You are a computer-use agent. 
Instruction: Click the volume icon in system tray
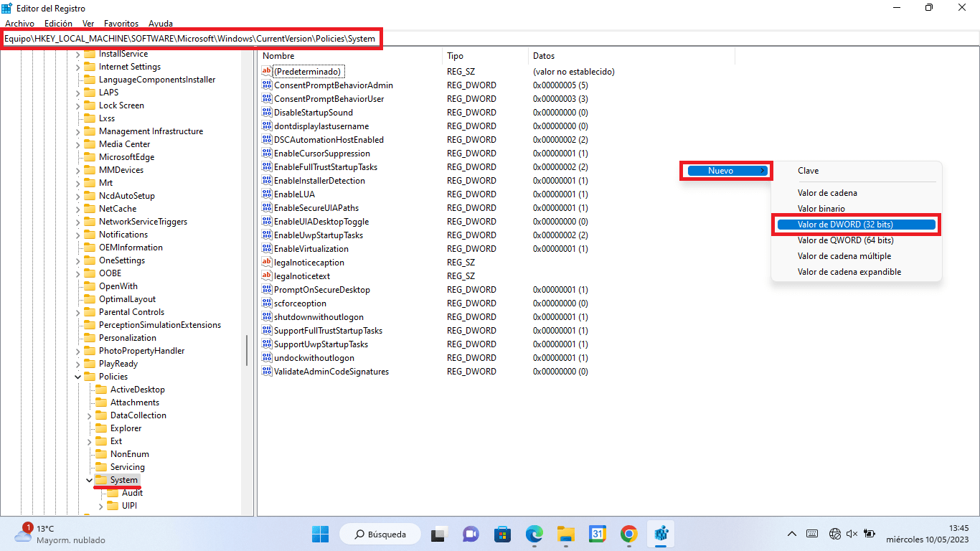(x=852, y=534)
